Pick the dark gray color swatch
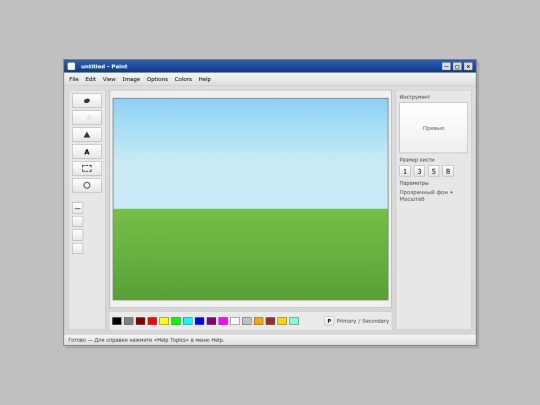 pos(128,321)
